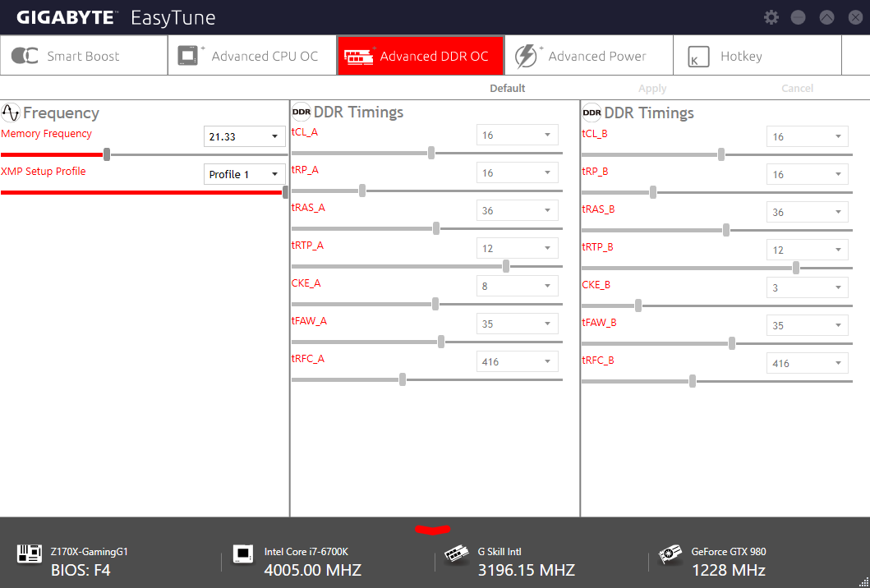Click the CKE_B slider handle
The width and height of the screenshot is (870, 588).
point(638,305)
